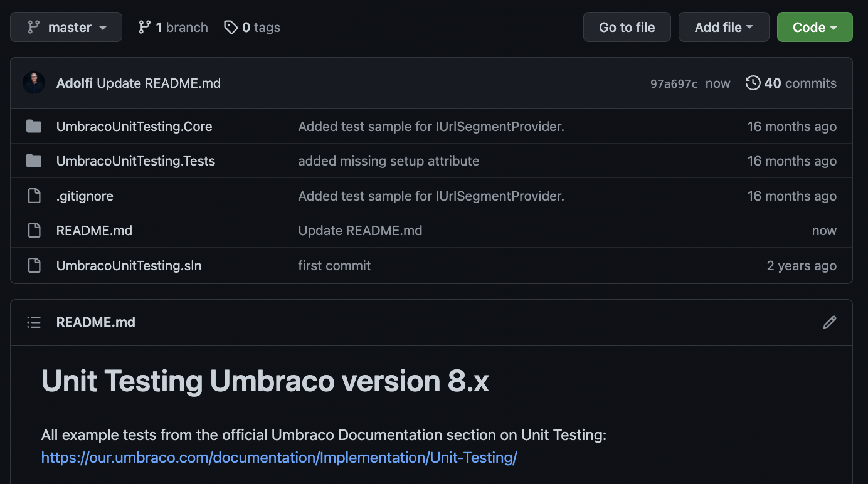Screen dimensions: 868x484
Task: Click Adolfi's avatar thumbnail
Action: (34, 83)
